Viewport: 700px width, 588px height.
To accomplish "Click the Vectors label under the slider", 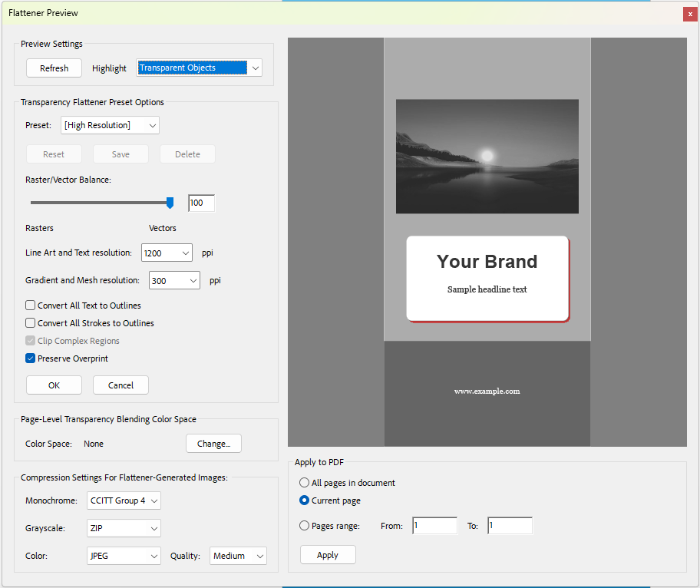I will [163, 228].
